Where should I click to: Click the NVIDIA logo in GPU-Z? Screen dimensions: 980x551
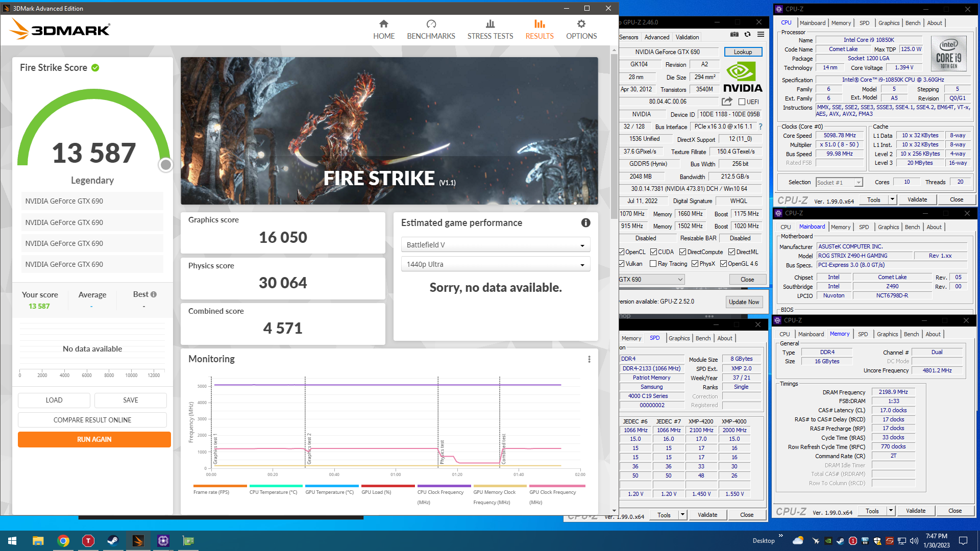743,78
